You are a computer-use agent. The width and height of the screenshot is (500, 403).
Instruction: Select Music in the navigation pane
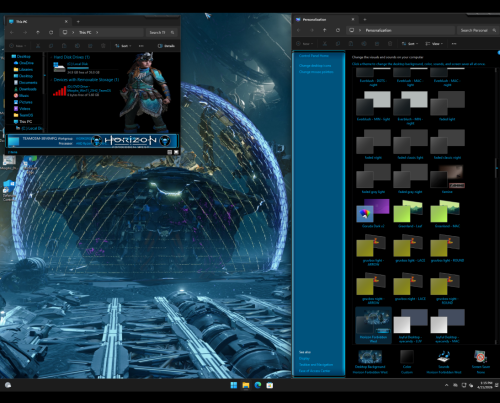click(21, 95)
